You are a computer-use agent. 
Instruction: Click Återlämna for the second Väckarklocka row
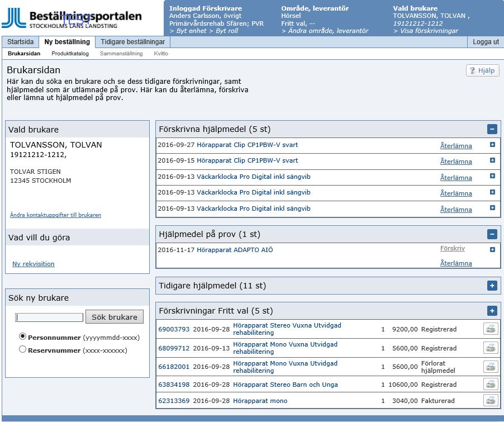point(456,193)
